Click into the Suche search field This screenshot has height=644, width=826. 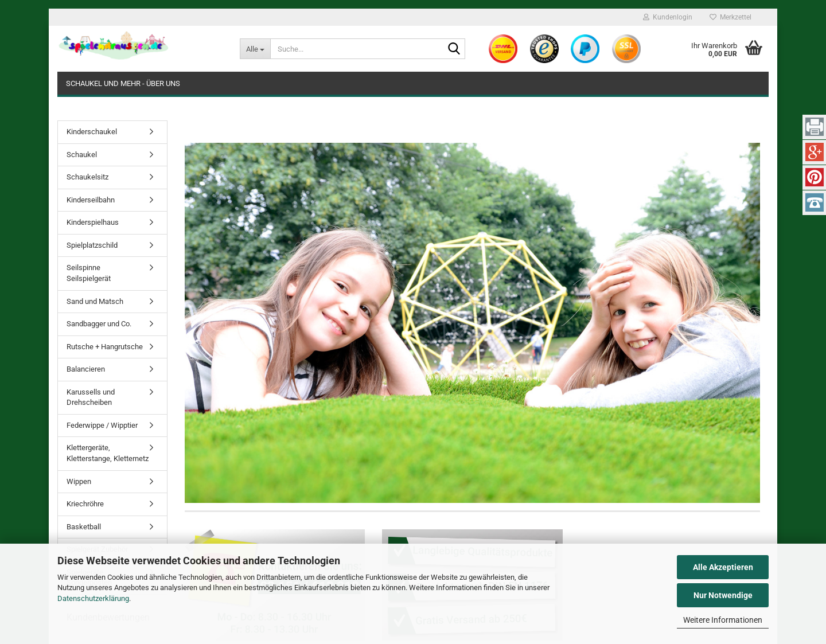[x=359, y=49]
